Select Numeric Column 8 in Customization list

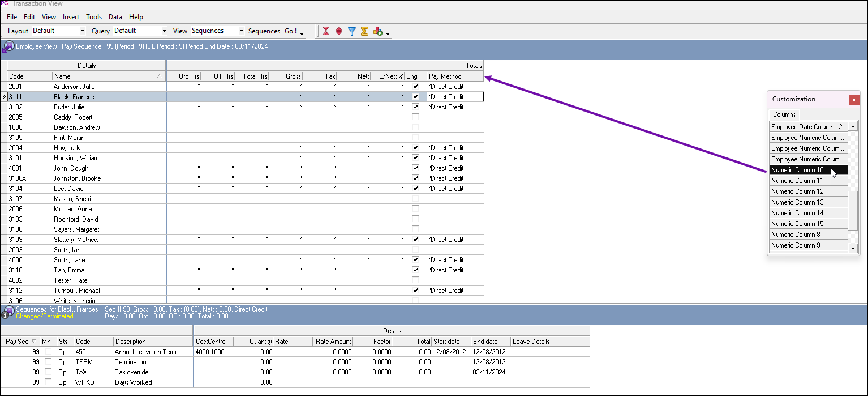(809, 235)
